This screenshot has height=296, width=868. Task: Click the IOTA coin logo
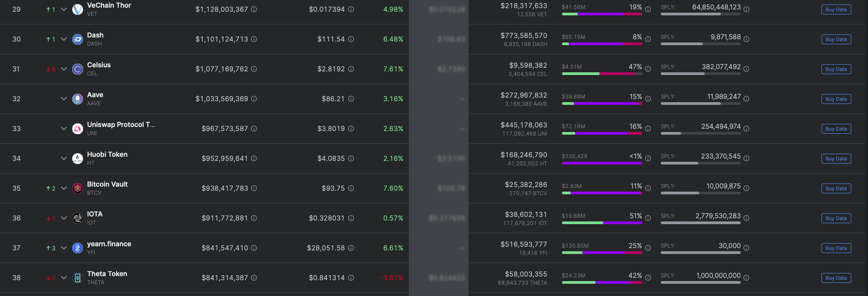[78, 218]
